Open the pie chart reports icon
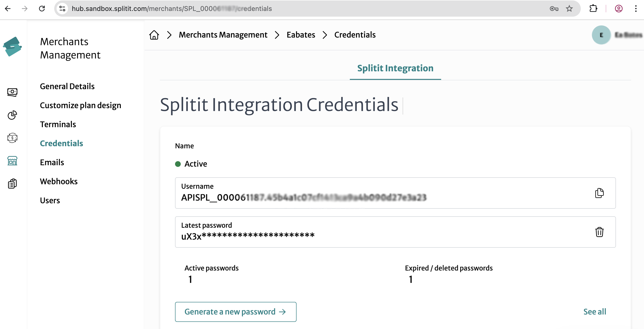 point(12,115)
